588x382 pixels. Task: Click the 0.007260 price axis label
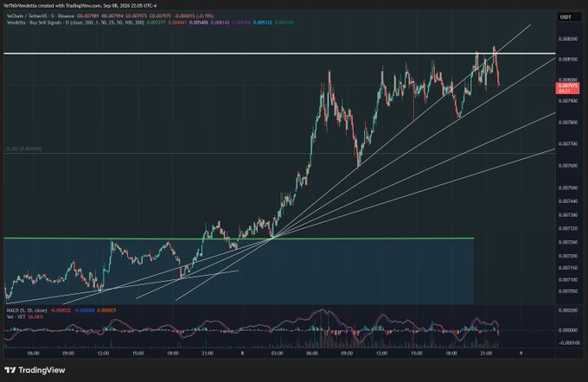[567, 242]
